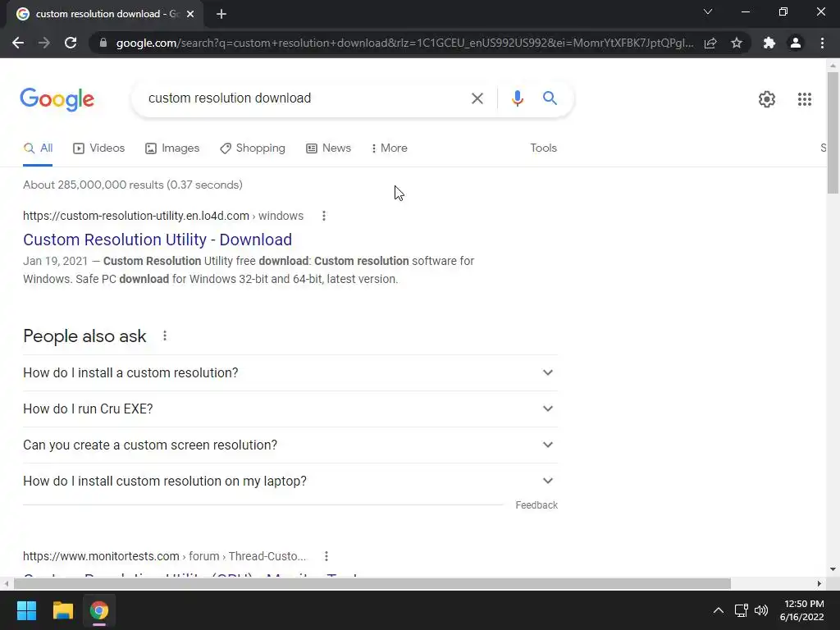Viewport: 840px width, 630px height.
Task: Go back using browser back arrow
Action: [18, 43]
